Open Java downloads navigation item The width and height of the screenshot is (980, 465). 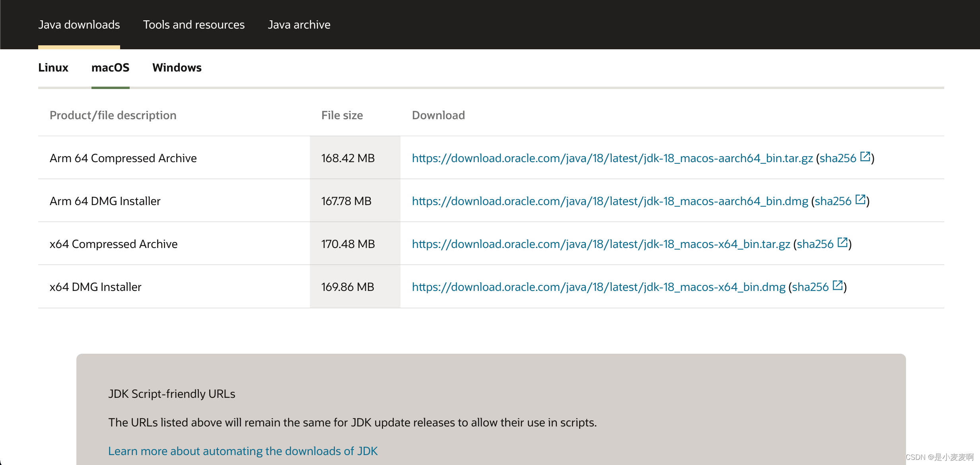click(x=79, y=25)
